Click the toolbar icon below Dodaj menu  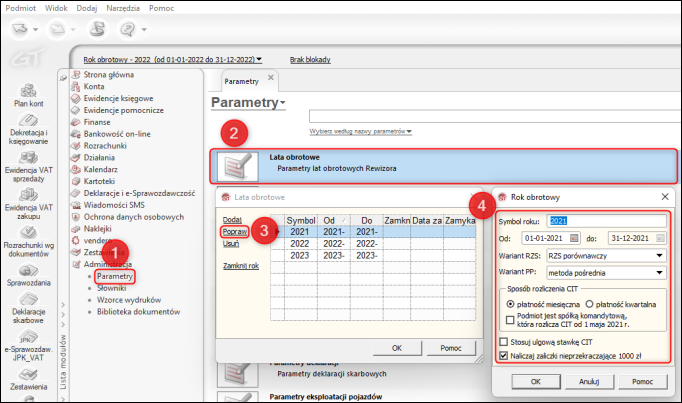[98, 29]
